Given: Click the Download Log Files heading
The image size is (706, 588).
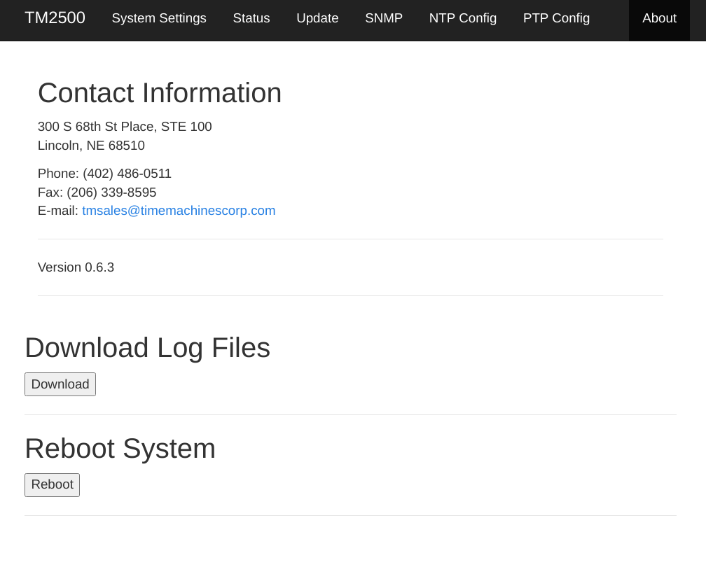Looking at the screenshot, I should click(147, 348).
